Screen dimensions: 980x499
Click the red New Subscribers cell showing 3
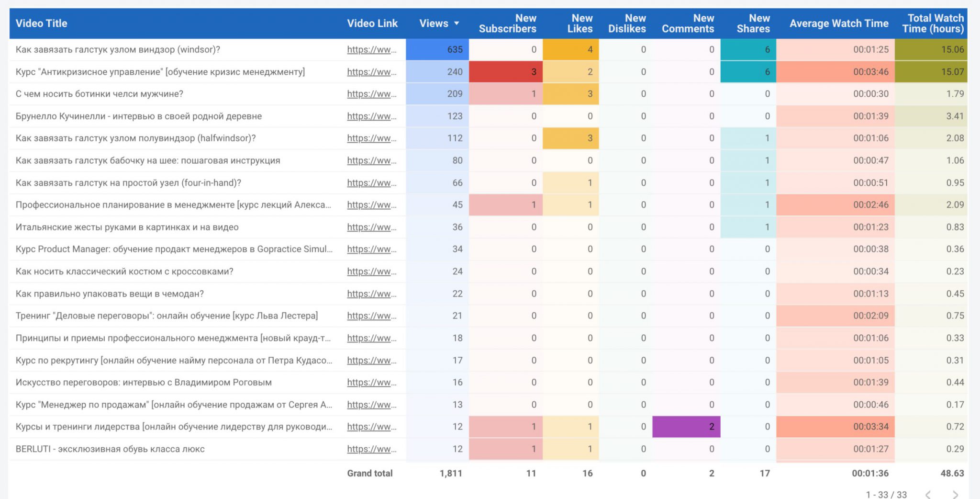point(505,72)
